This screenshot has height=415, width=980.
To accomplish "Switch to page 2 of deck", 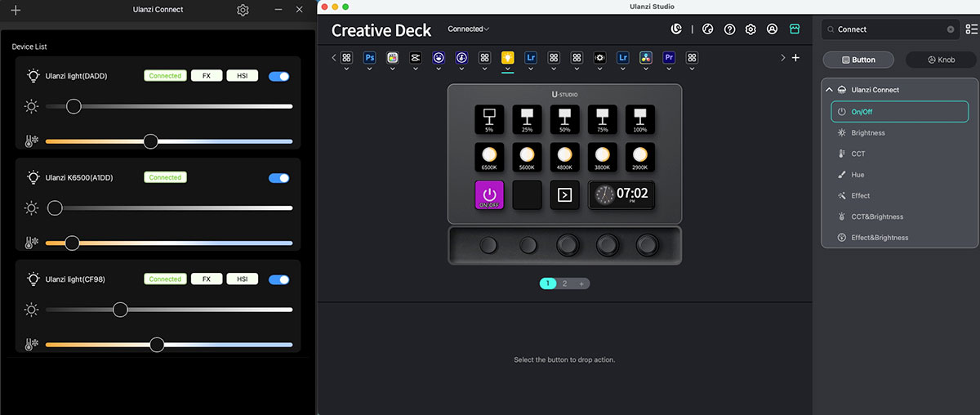I will [564, 283].
